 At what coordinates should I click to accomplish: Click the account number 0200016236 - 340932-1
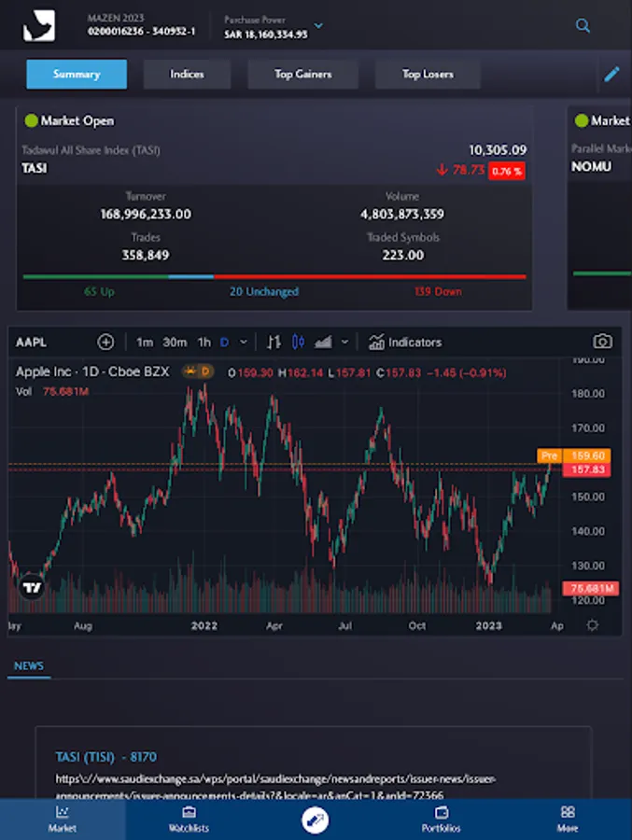[x=142, y=32]
